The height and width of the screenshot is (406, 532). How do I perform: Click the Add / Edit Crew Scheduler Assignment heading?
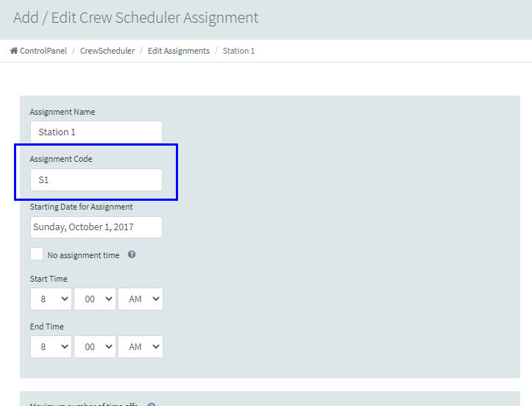(135, 18)
